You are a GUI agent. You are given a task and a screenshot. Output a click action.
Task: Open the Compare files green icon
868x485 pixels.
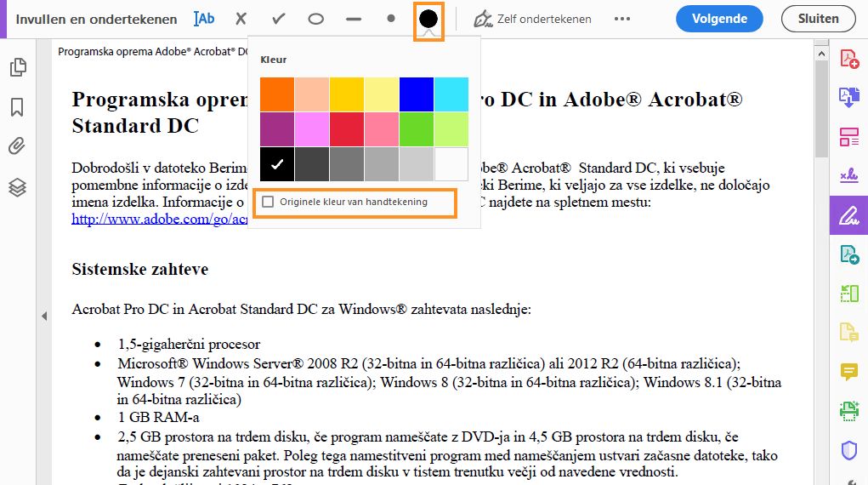point(848,294)
